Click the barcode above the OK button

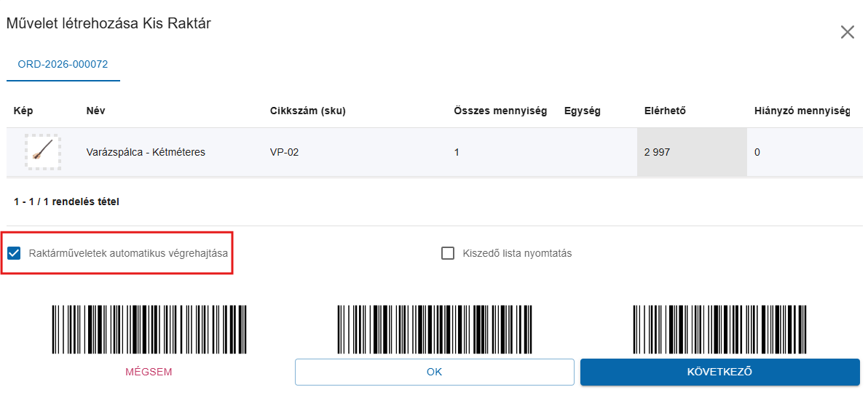[x=434, y=330]
